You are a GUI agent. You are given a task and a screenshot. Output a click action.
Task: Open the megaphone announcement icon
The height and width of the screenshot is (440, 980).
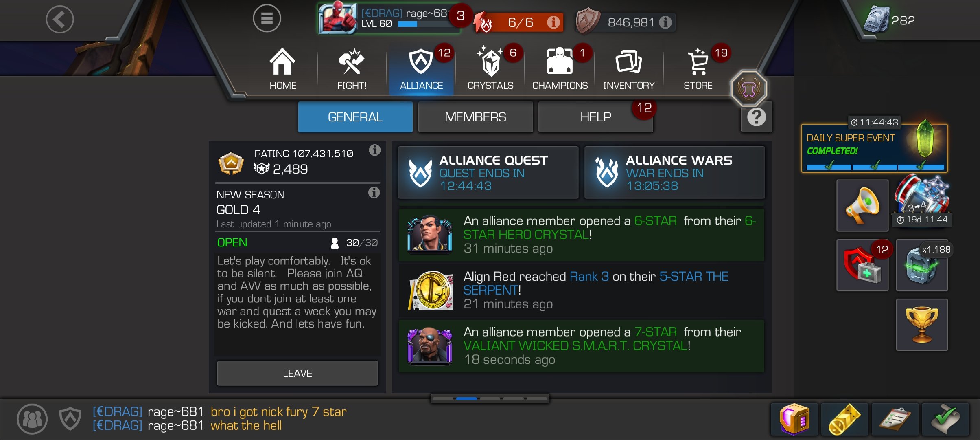[x=862, y=205]
